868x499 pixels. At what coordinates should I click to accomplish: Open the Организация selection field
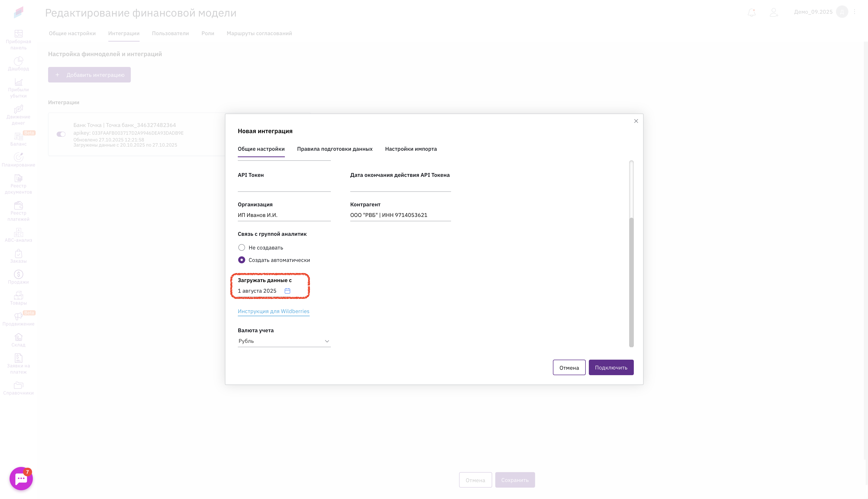click(284, 215)
